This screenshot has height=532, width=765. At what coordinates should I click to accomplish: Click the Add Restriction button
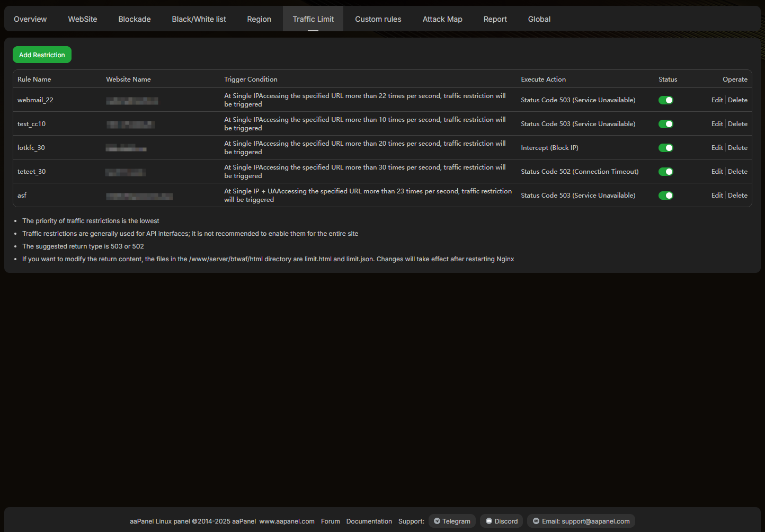(42, 55)
